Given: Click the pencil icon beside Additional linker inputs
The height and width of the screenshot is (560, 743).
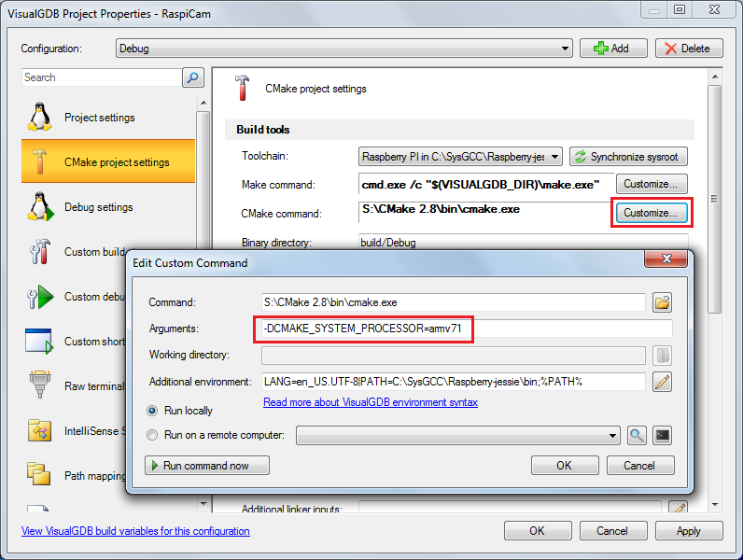Looking at the screenshot, I should (x=678, y=508).
